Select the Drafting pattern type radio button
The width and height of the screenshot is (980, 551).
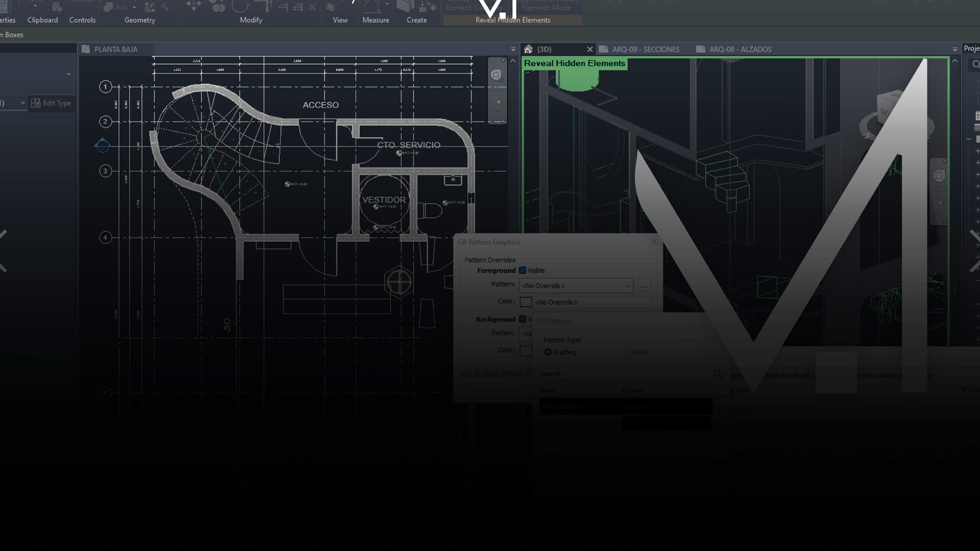[x=548, y=353]
